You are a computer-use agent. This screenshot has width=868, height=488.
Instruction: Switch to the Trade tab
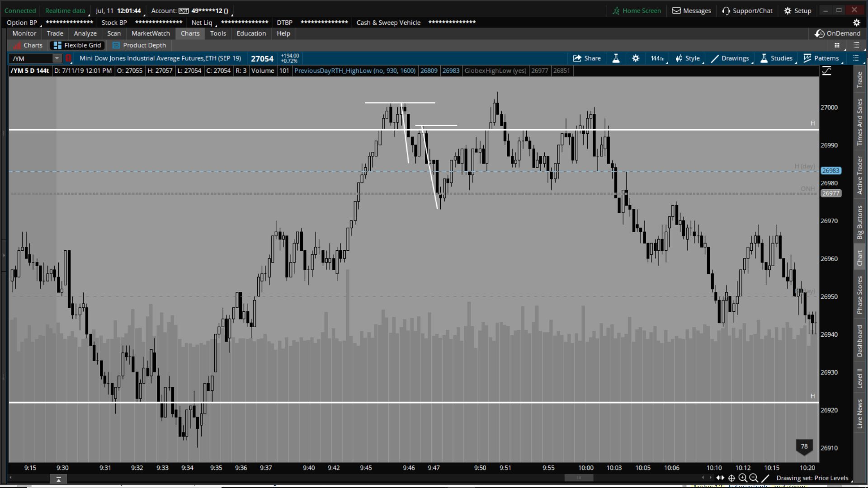coord(55,33)
